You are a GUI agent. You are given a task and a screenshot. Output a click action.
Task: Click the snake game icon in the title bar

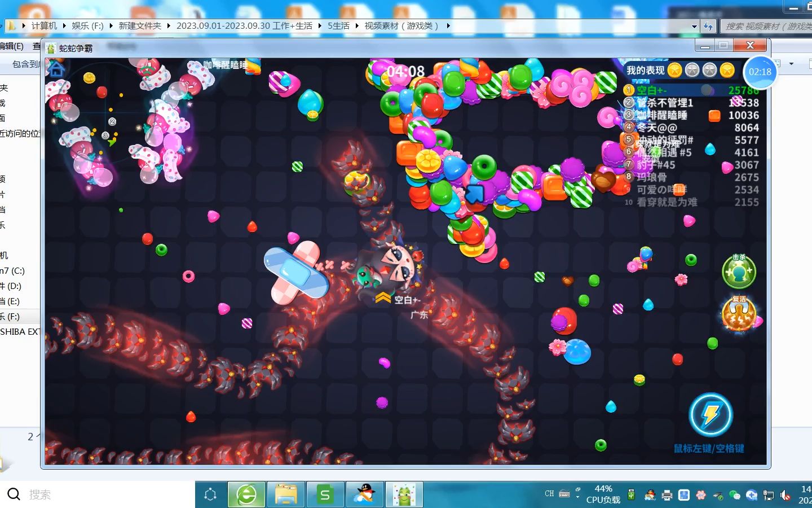(51, 49)
